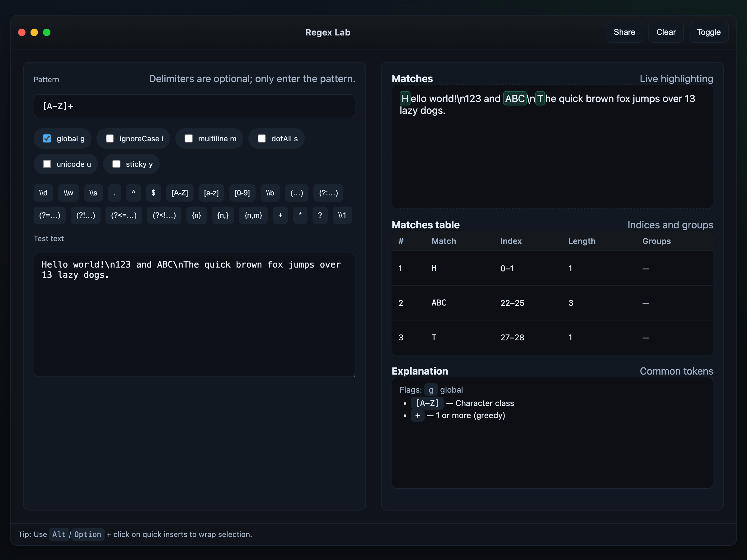747x560 pixels.
Task: Click the caret ^ anchor chip
Action: click(134, 193)
